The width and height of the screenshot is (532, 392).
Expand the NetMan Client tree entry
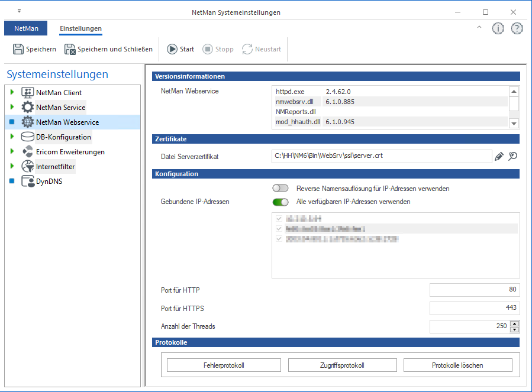click(11, 92)
